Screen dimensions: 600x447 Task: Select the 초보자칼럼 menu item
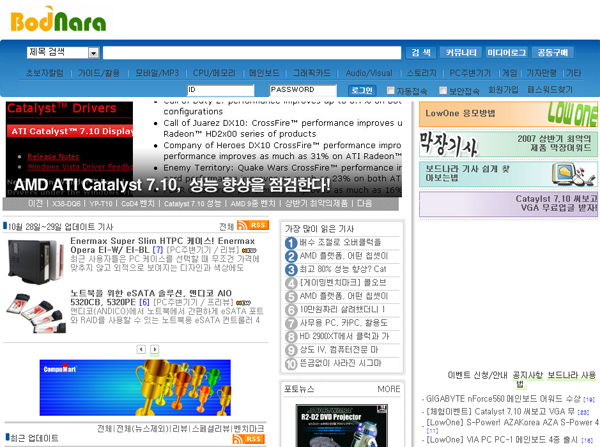coord(44,73)
